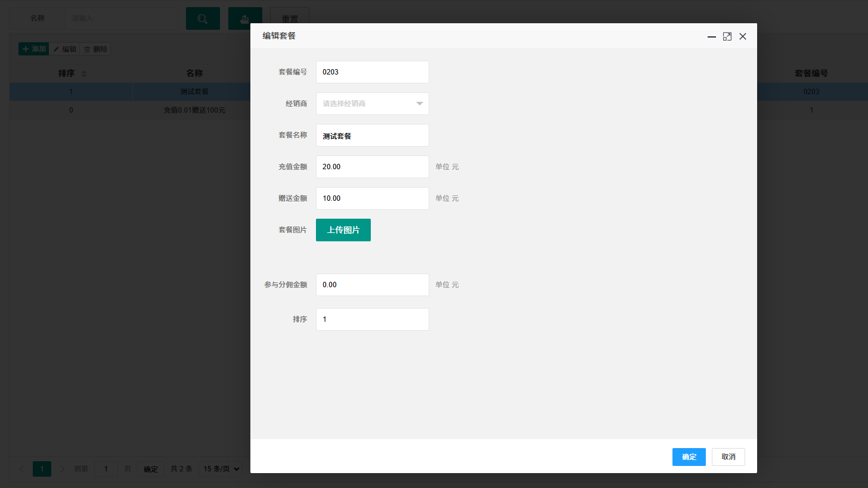Go to next page arrow in pagination

pos(63,469)
